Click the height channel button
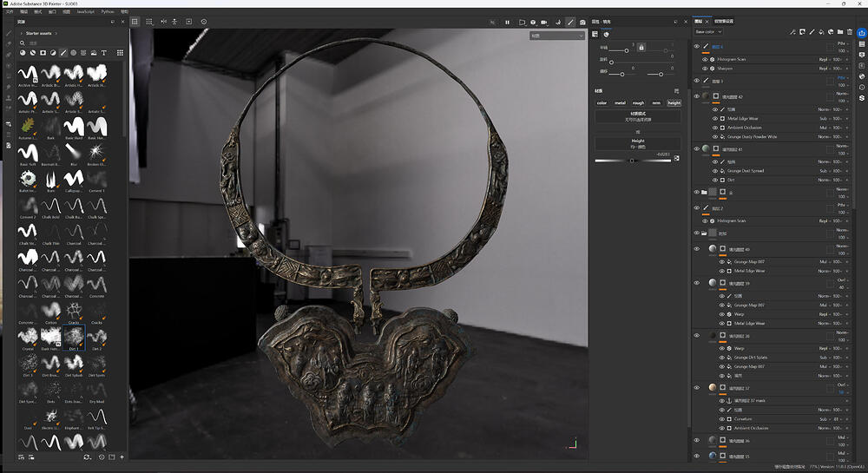868x473 pixels. click(x=674, y=102)
